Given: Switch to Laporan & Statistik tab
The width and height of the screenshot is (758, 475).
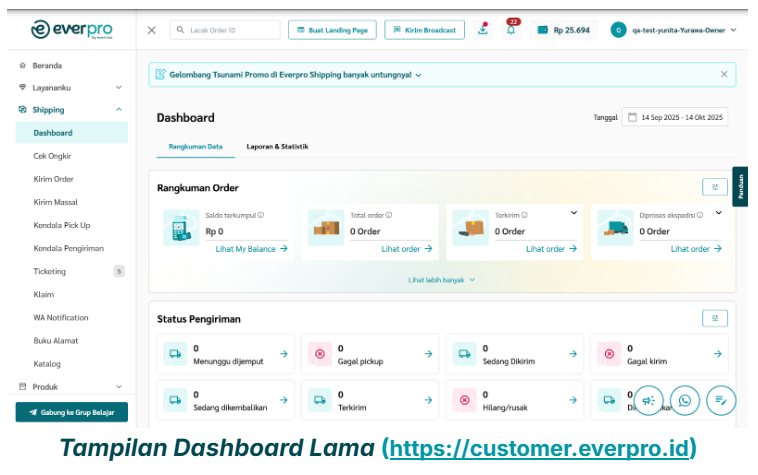Looking at the screenshot, I should click(x=277, y=146).
